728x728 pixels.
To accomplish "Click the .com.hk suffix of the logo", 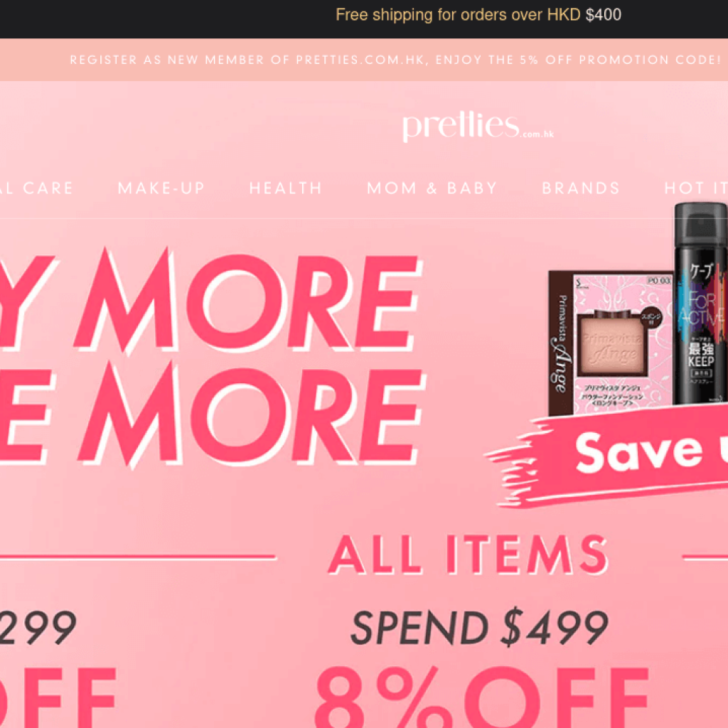I will 538,134.
